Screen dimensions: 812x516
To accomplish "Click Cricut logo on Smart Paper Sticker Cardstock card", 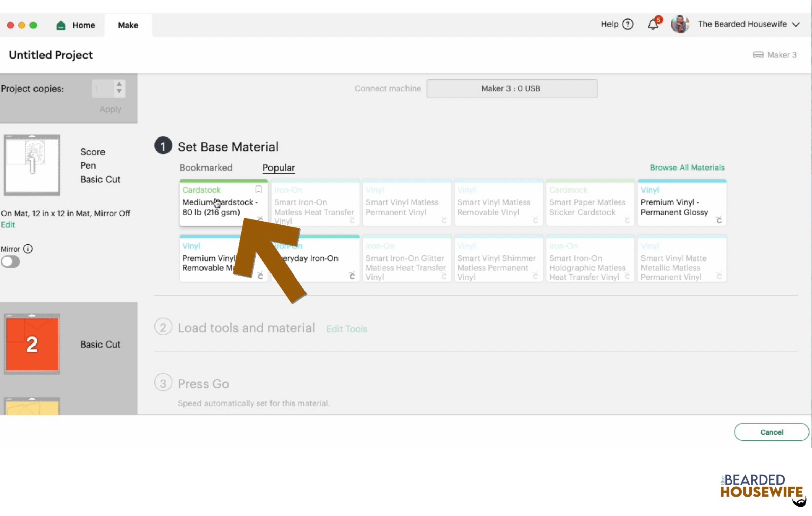I will point(627,220).
